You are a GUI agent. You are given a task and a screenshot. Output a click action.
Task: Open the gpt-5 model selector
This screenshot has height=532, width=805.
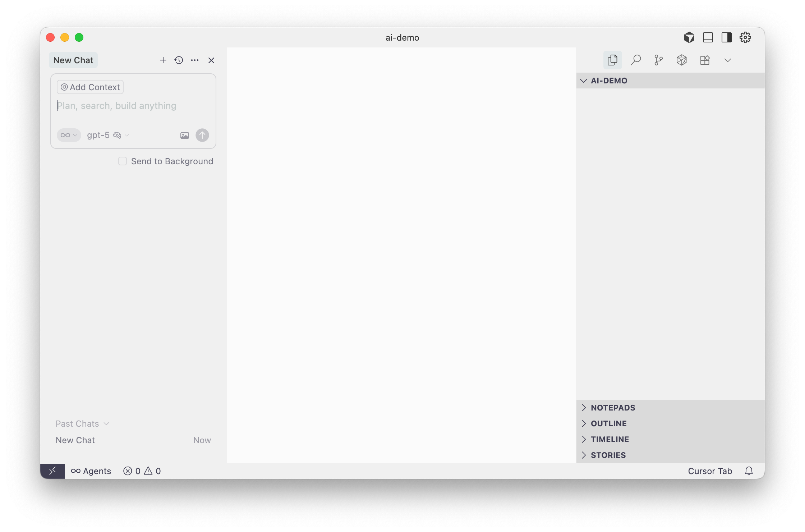click(107, 135)
